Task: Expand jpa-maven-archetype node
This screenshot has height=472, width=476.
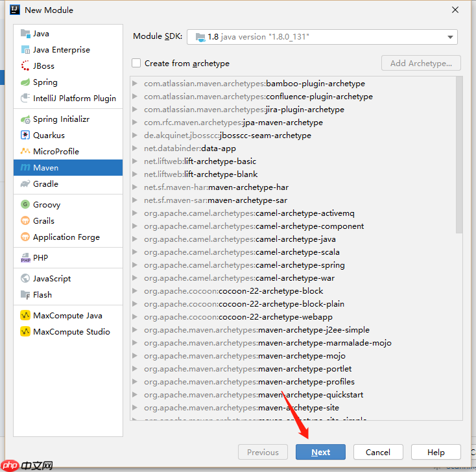Action: [x=135, y=123]
